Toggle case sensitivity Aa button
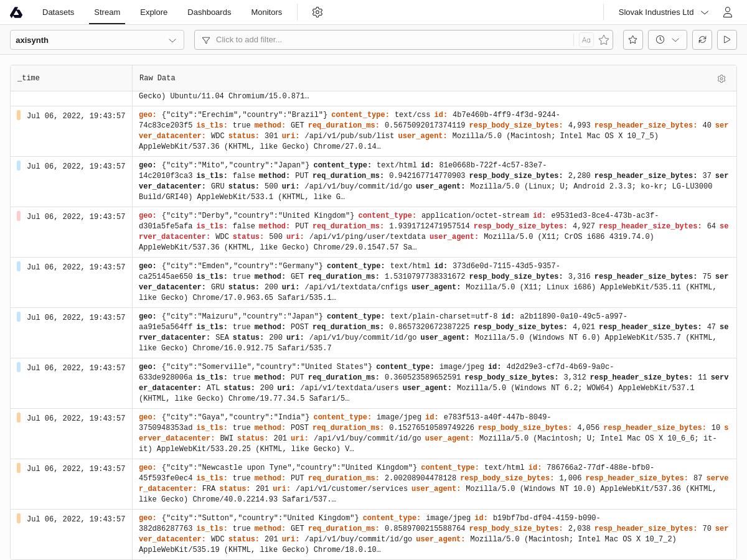 tap(586, 40)
